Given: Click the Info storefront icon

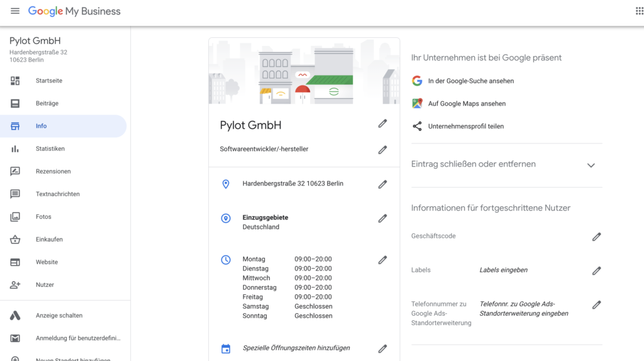Looking at the screenshot, I should point(15,126).
